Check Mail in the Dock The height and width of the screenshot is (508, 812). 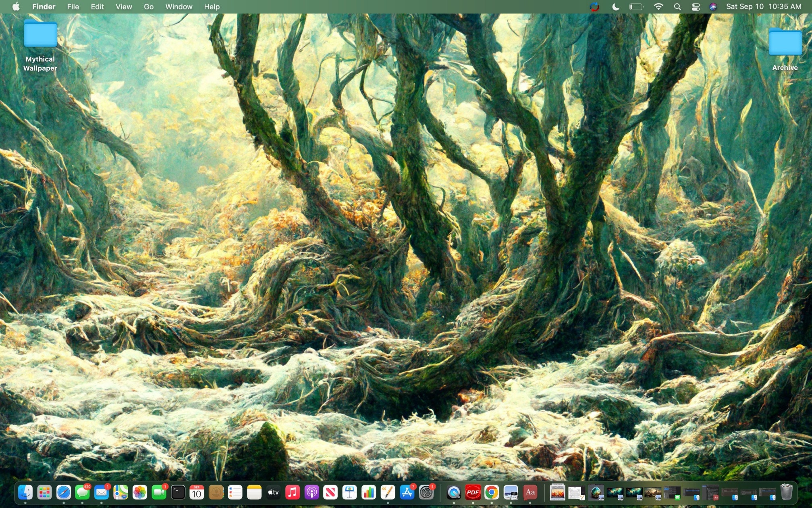(102, 492)
